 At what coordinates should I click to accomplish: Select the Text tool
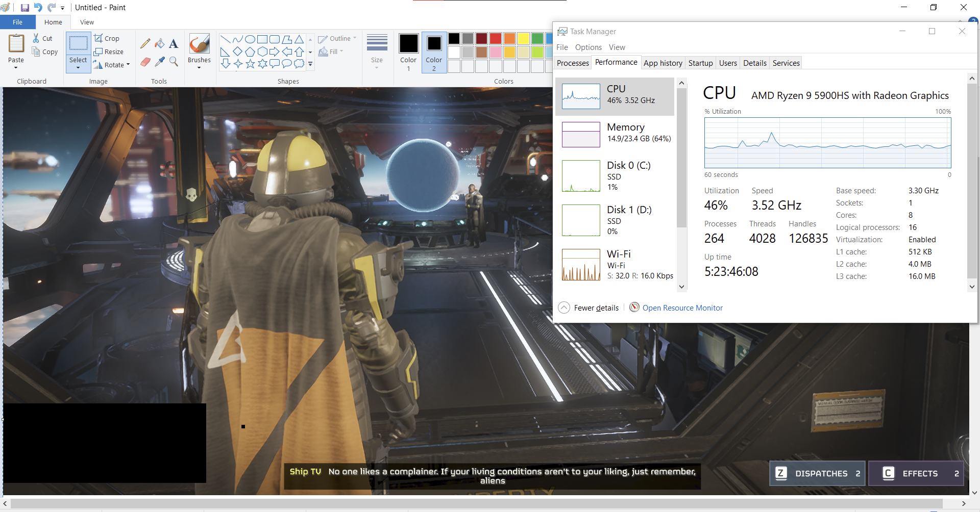click(174, 44)
